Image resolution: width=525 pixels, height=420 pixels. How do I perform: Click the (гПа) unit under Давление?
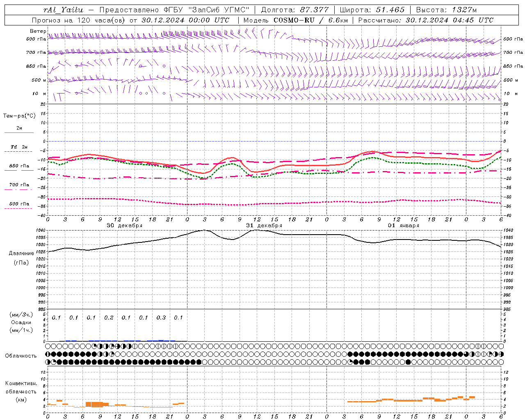click(21, 263)
